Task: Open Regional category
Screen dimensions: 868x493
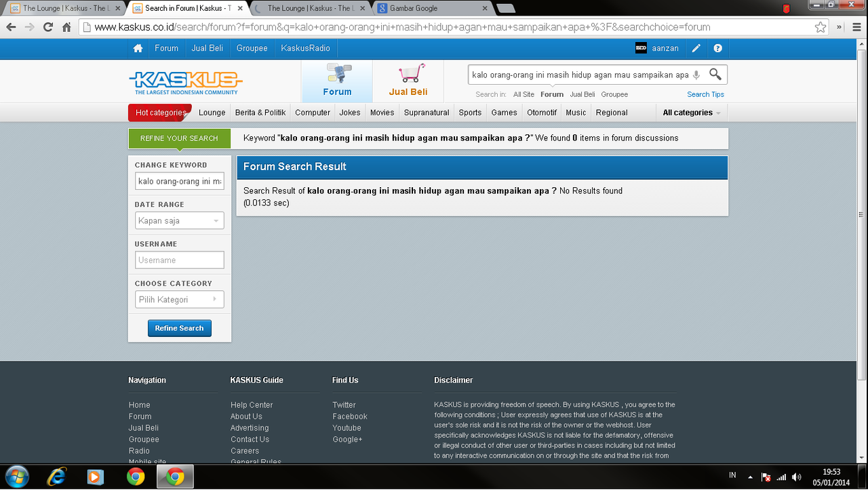Action: coord(612,113)
